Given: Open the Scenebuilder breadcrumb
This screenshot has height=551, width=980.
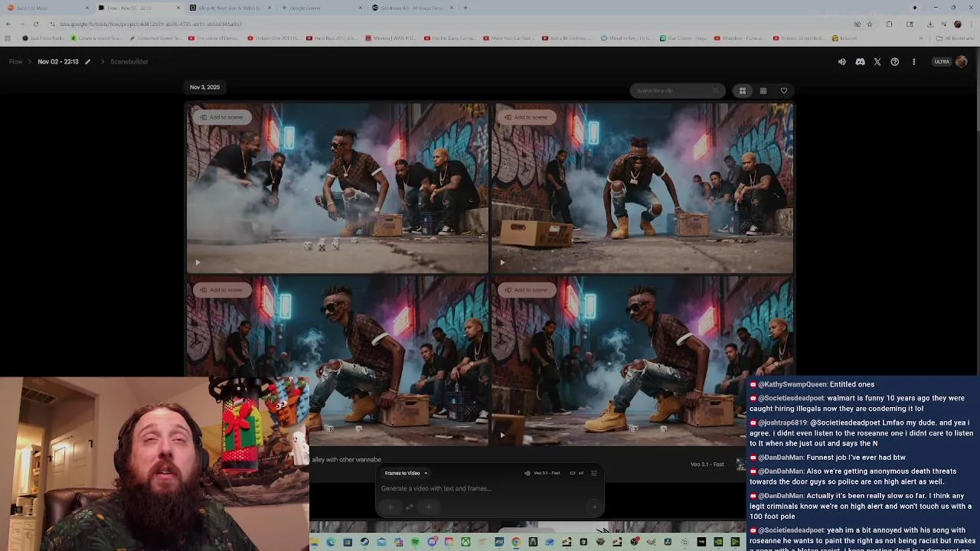Looking at the screenshot, I should tap(129, 61).
